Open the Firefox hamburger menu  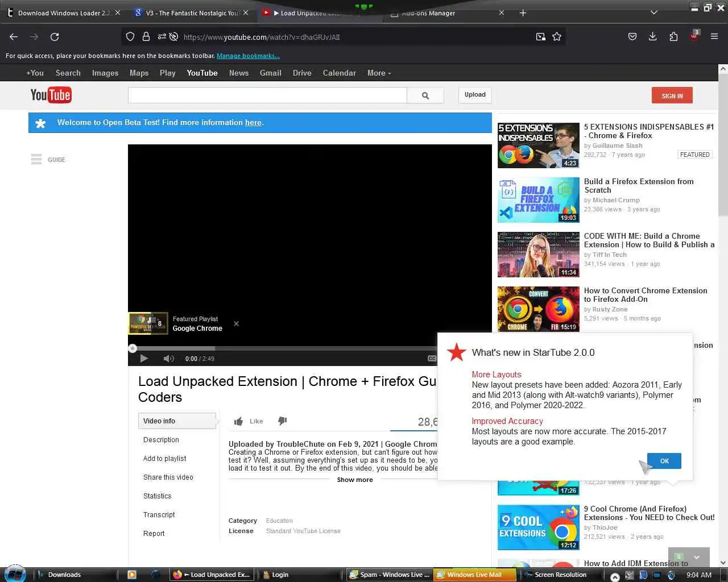tap(714, 37)
